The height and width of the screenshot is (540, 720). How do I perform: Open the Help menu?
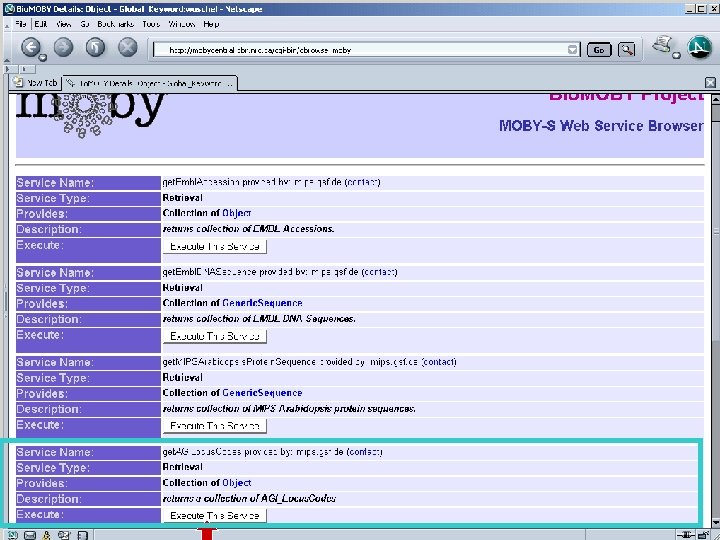tap(211, 24)
